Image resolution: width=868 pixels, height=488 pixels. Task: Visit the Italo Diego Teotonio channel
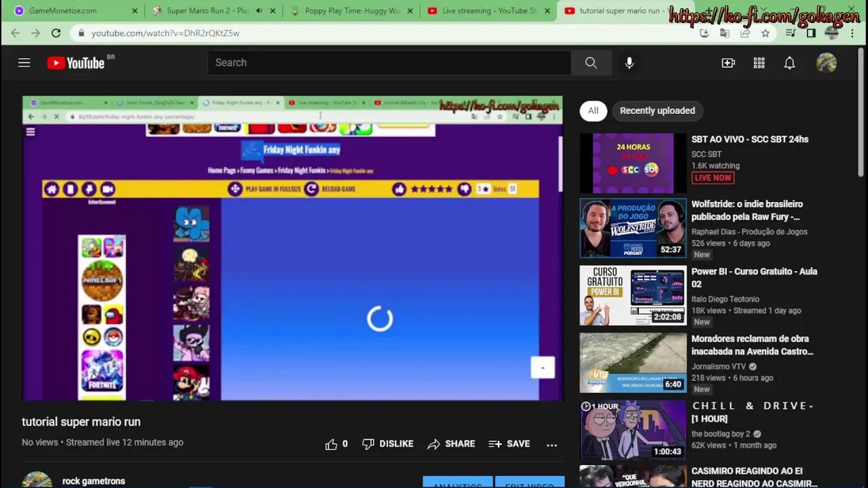point(726,299)
